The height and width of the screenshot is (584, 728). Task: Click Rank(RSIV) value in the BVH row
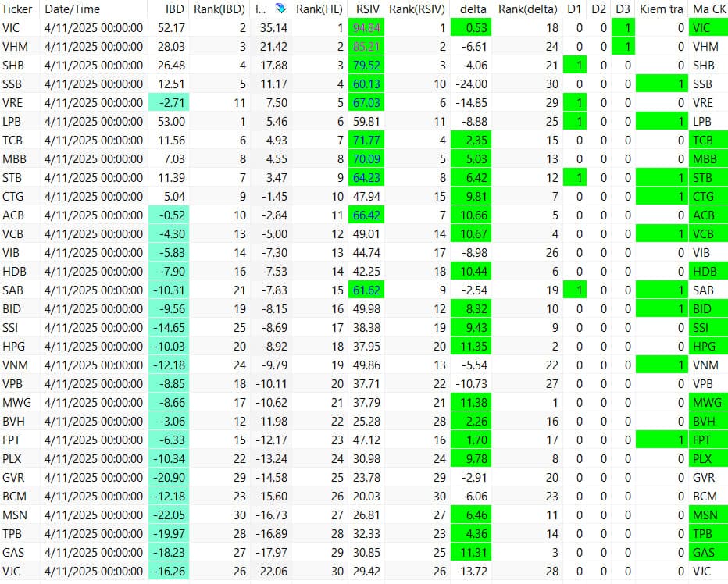pyautogui.click(x=440, y=422)
